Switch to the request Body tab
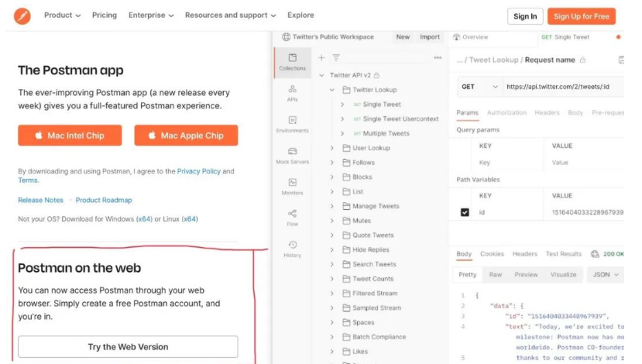The image size is (642, 364). click(575, 112)
